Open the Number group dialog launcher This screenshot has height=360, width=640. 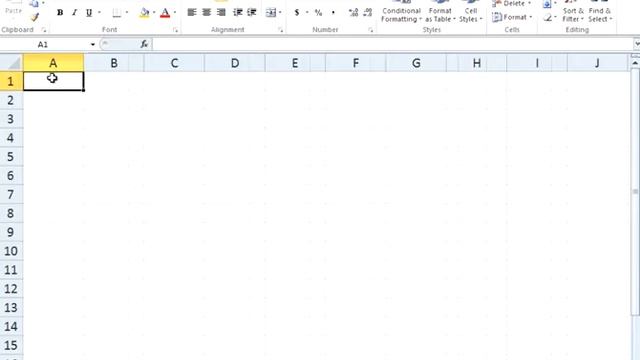tap(371, 30)
